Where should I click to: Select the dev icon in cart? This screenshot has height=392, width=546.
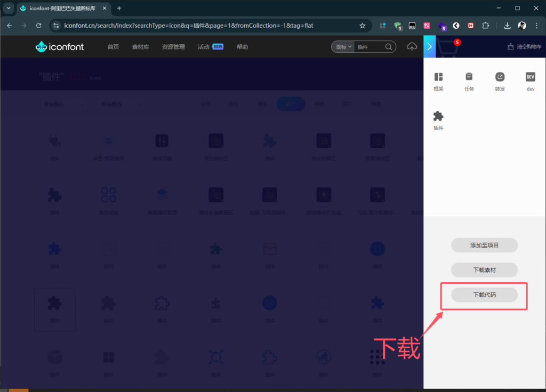pyautogui.click(x=530, y=77)
